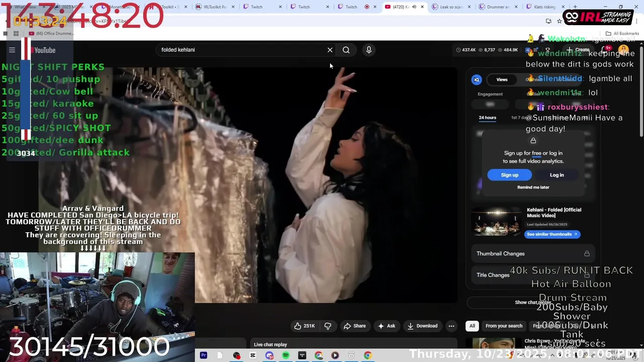The height and width of the screenshot is (362, 644).
Task: Open the three-dot more actions menu
Action: coord(451,326)
